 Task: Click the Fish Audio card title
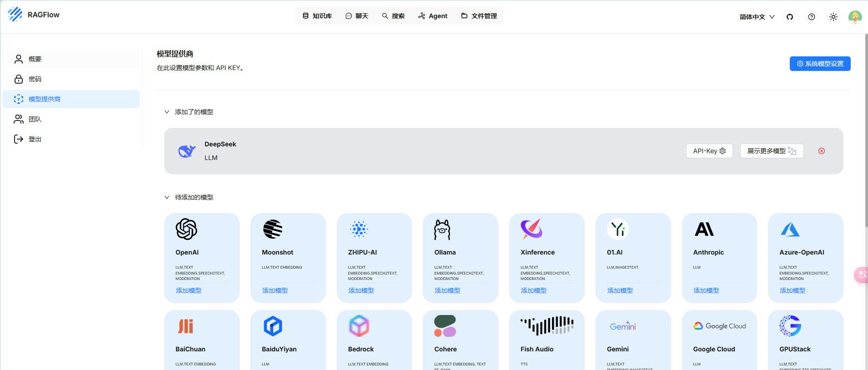point(537,349)
